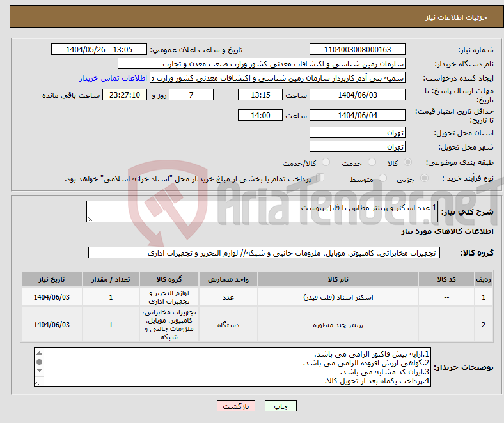
Task: Click item name اسکنر اسناد (فلت فیدر)
Action: [x=338, y=297]
